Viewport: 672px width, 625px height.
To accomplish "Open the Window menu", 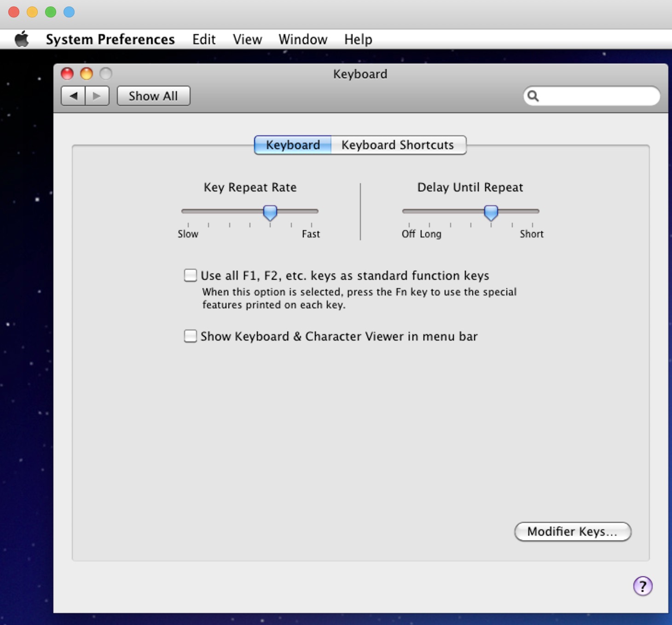I will (x=303, y=40).
